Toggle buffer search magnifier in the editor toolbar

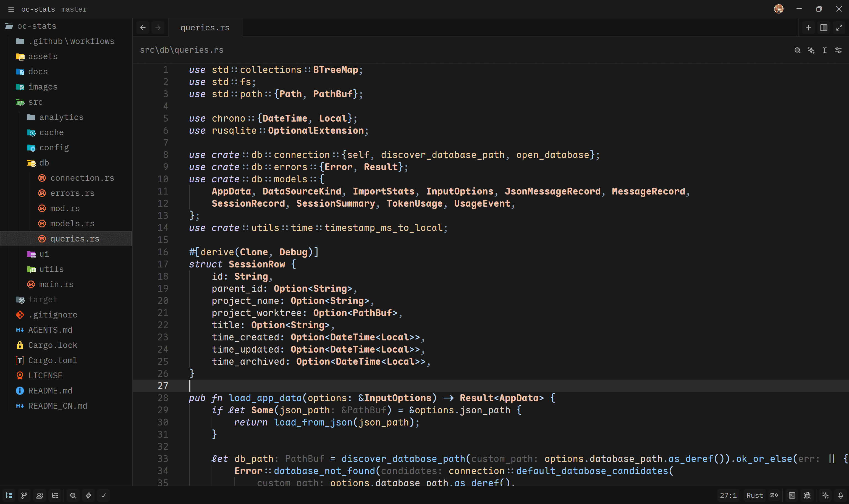(x=798, y=50)
